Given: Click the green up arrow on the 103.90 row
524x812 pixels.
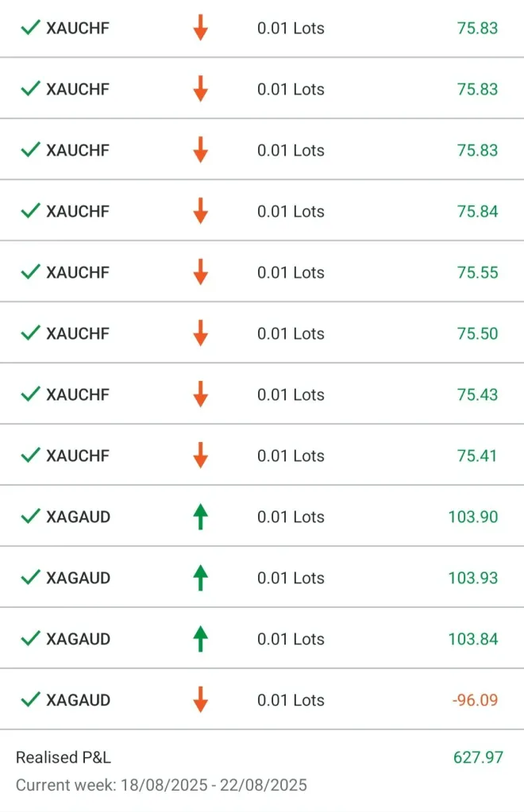Looking at the screenshot, I should [200, 517].
